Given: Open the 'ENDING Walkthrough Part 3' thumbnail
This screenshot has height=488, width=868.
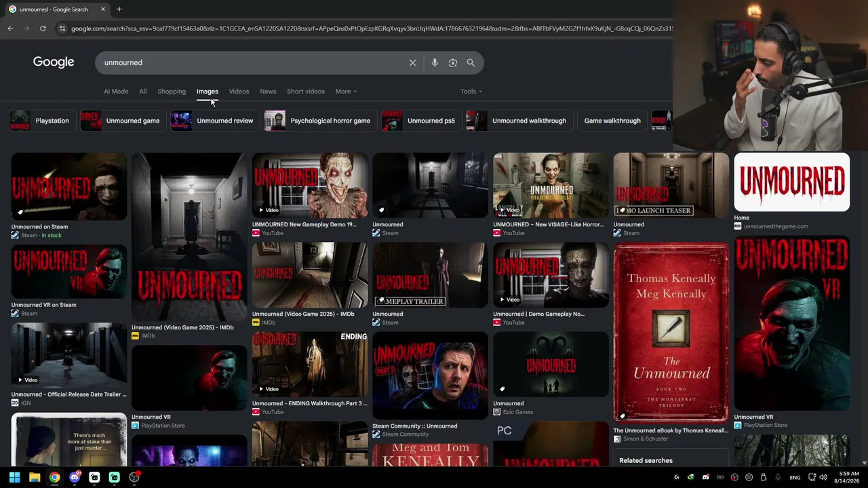Looking at the screenshot, I should pyautogui.click(x=310, y=364).
